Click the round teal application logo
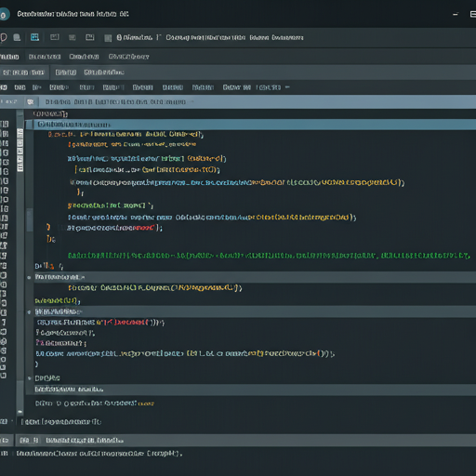This screenshot has height=476, width=476. pos(4,15)
